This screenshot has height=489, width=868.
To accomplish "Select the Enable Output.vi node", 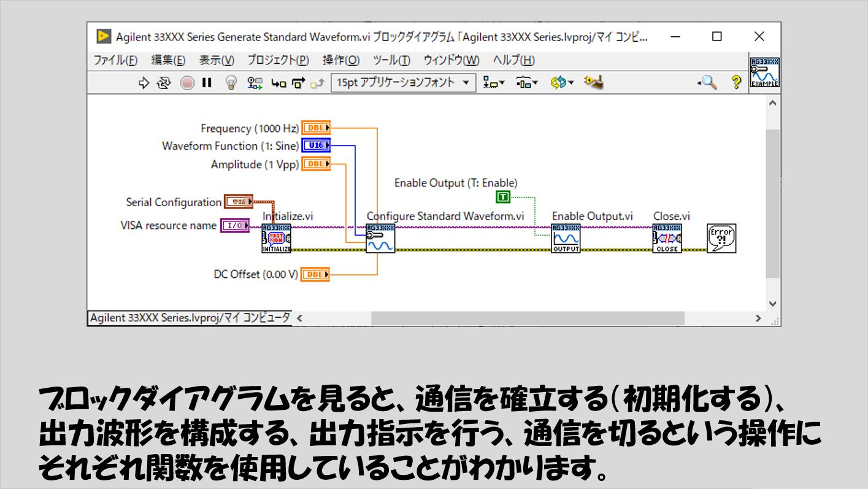I will 566,239.
